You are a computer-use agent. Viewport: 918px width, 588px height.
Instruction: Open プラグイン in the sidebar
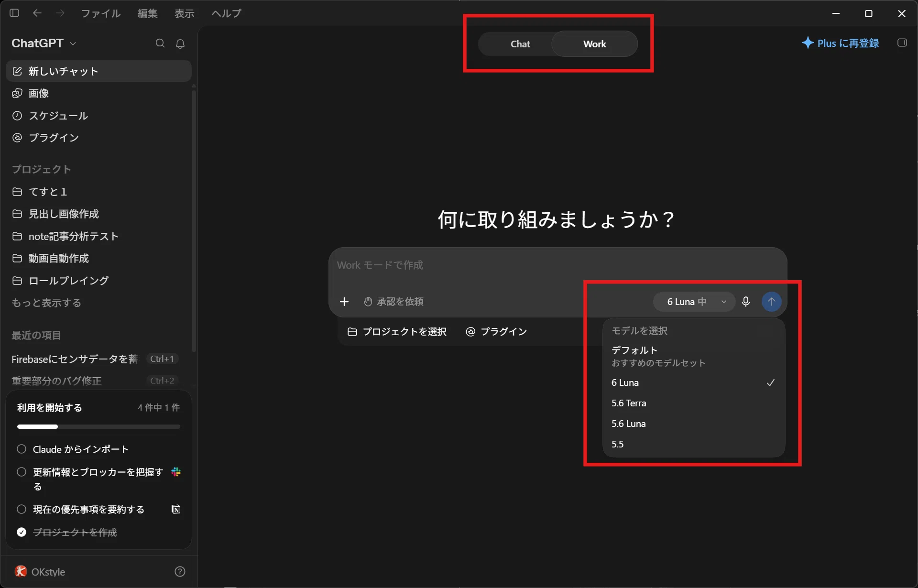coord(98,138)
